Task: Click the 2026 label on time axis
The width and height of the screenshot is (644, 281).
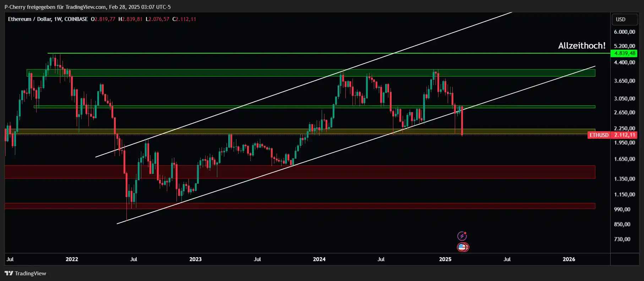Action: 569,259
